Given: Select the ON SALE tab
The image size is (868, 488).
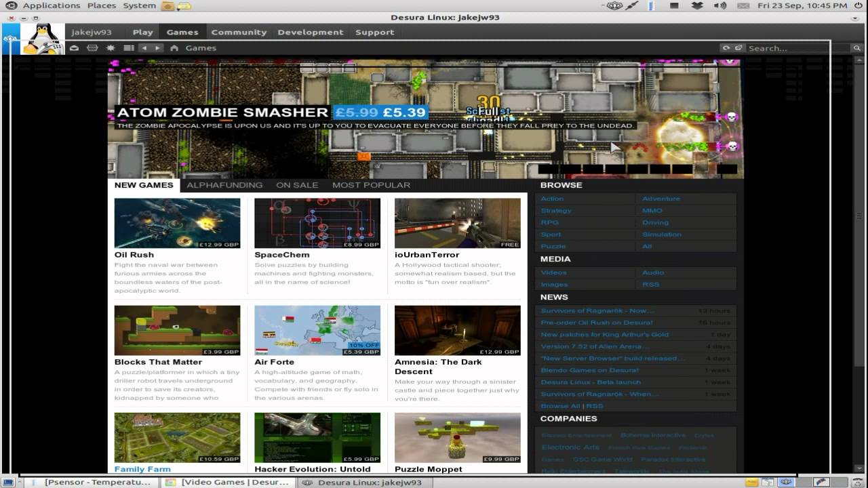Looking at the screenshot, I should [x=297, y=185].
